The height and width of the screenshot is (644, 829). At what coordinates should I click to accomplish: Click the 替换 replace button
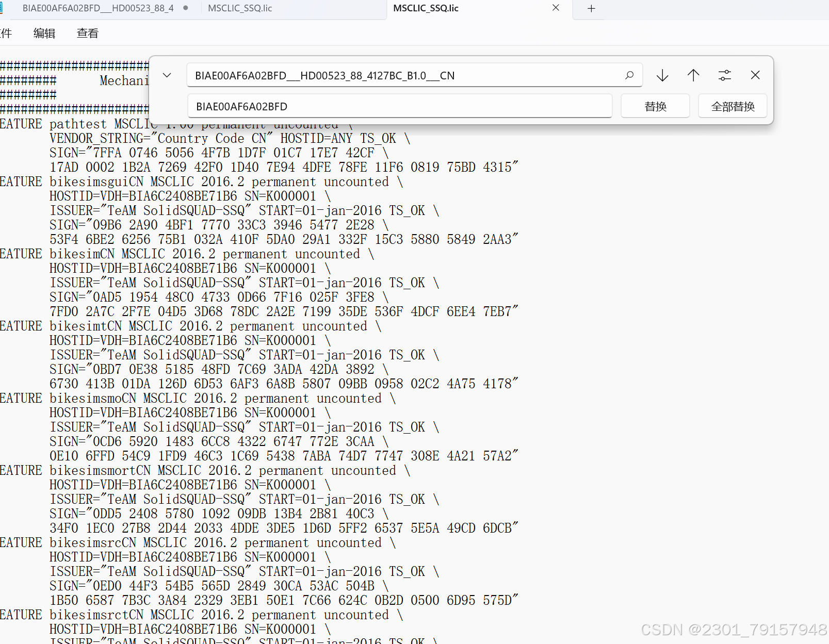pyautogui.click(x=655, y=106)
